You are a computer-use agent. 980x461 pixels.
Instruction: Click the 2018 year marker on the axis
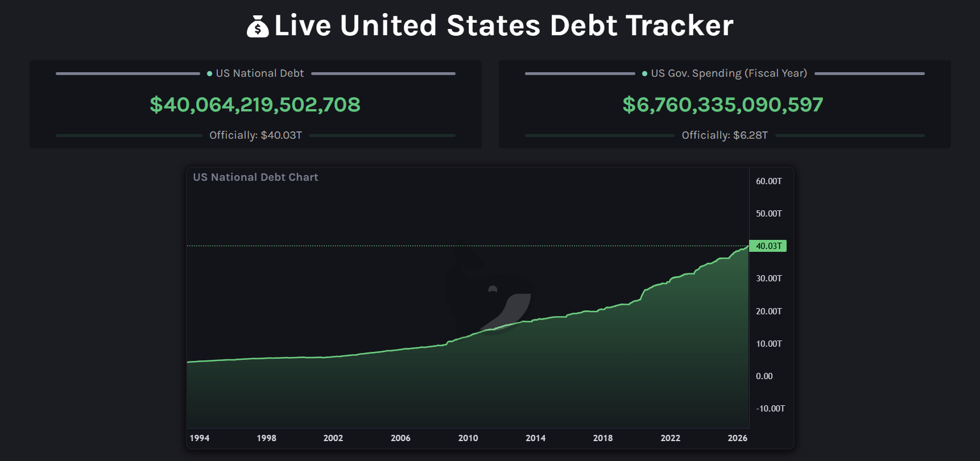coord(603,438)
